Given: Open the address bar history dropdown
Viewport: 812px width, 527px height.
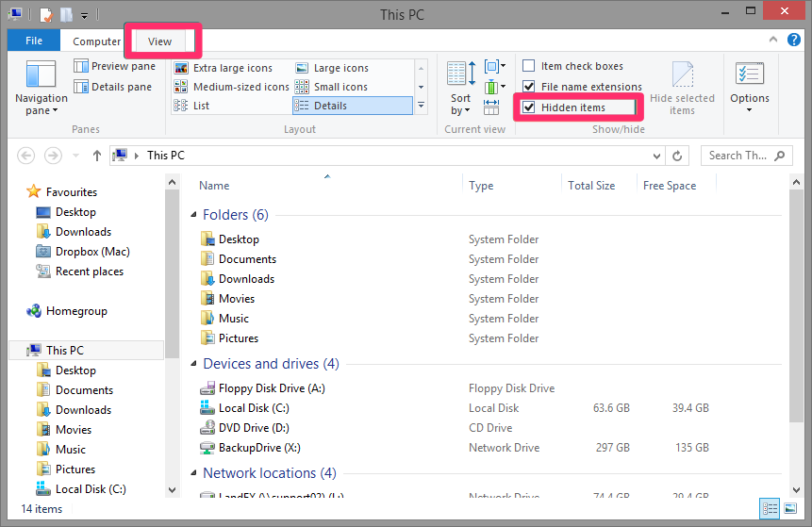Looking at the screenshot, I should point(656,156).
